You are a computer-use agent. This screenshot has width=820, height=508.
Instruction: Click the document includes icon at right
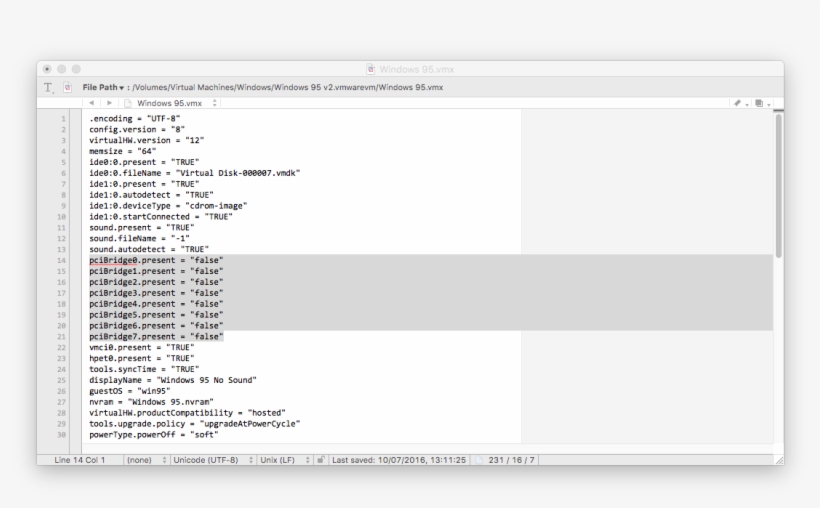click(x=760, y=103)
